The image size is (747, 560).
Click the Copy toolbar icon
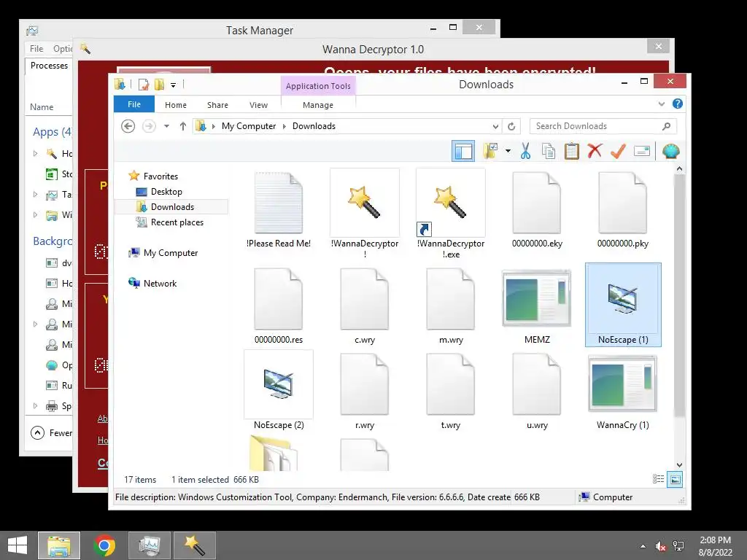tap(549, 152)
